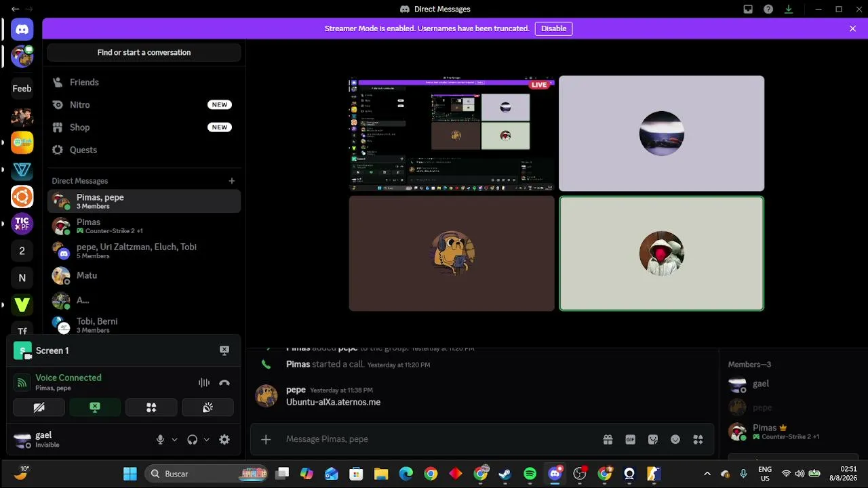Viewport: 868px width, 488px height.
Task: Toggle headphone deafen in user panel
Action: point(192,440)
